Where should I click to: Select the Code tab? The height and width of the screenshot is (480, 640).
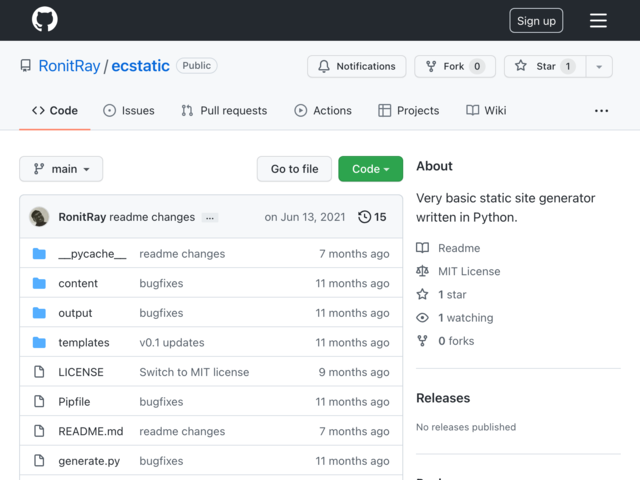point(55,111)
